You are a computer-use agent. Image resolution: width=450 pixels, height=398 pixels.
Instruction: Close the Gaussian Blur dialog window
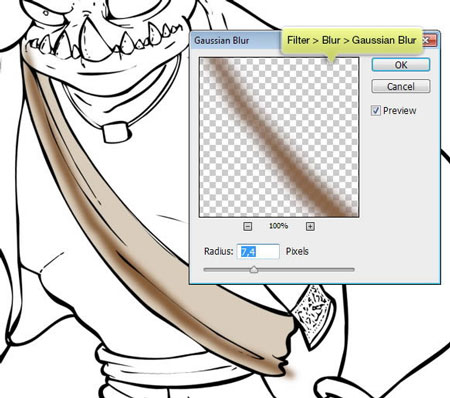coord(429,40)
